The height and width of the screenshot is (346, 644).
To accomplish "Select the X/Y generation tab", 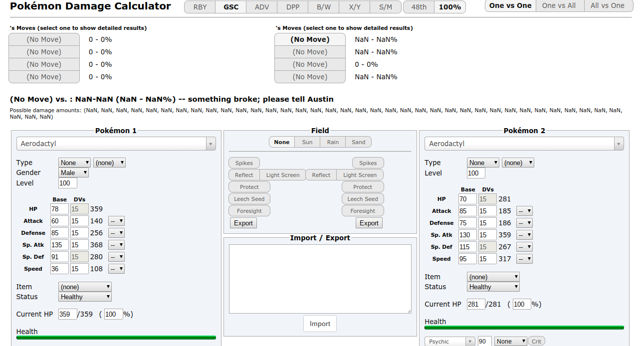I will point(355,7).
